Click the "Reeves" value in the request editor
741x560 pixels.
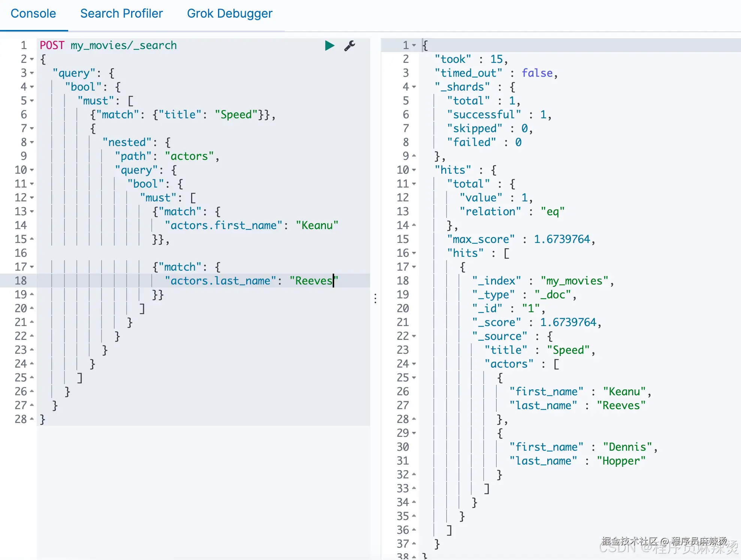click(314, 281)
